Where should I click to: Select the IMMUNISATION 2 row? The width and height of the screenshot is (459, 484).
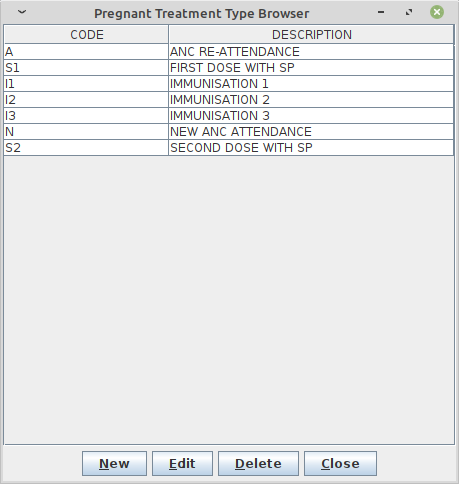(229, 100)
